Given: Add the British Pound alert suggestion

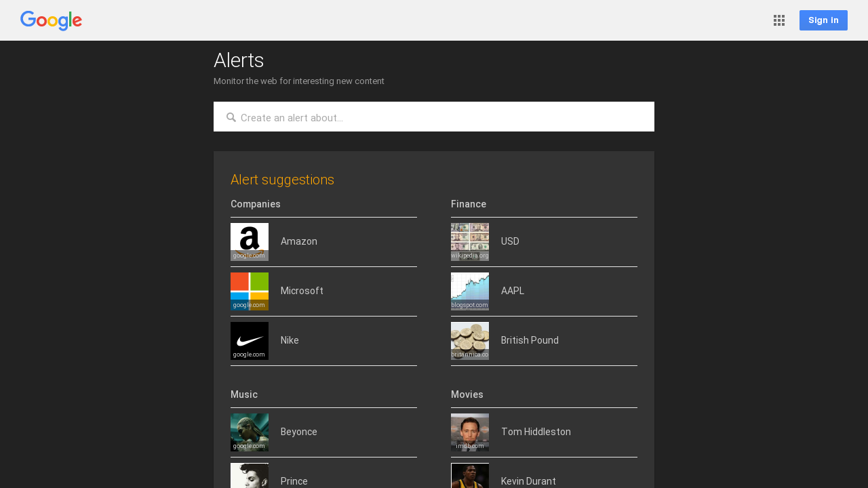Looking at the screenshot, I should (x=544, y=341).
